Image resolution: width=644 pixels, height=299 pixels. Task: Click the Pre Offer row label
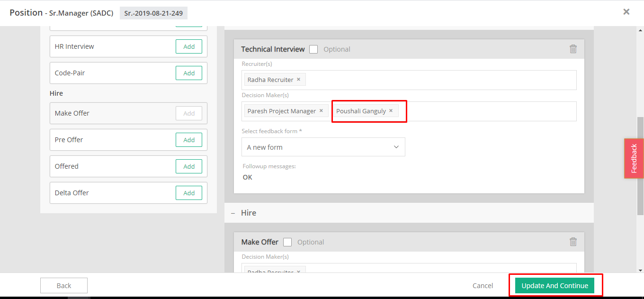pyautogui.click(x=69, y=140)
